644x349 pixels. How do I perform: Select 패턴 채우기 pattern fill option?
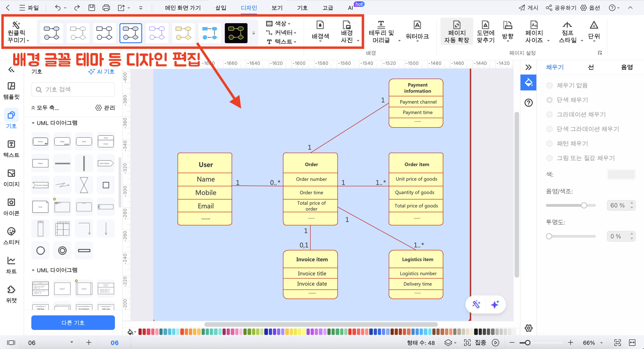click(549, 143)
